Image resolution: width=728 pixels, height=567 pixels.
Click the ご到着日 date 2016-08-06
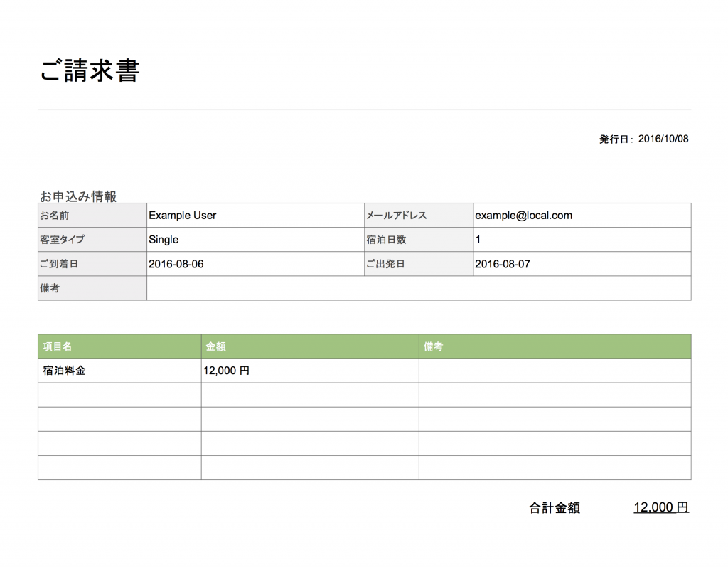(175, 263)
